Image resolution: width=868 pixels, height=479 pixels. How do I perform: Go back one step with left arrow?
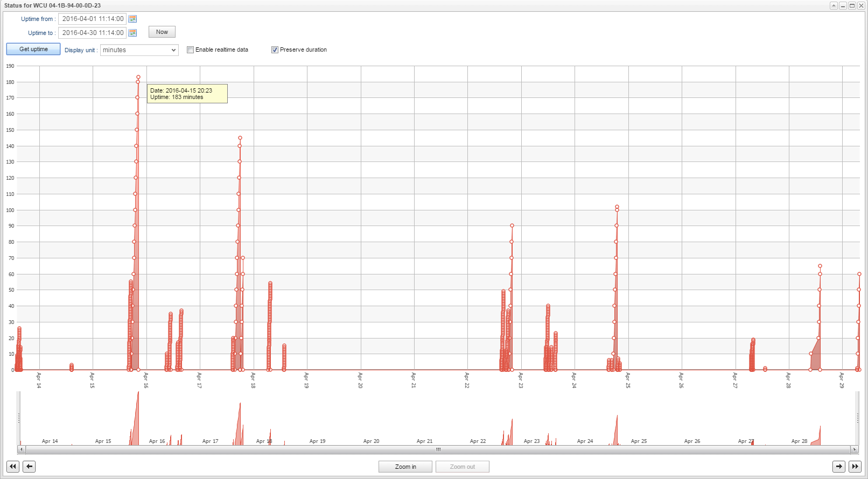click(x=29, y=467)
